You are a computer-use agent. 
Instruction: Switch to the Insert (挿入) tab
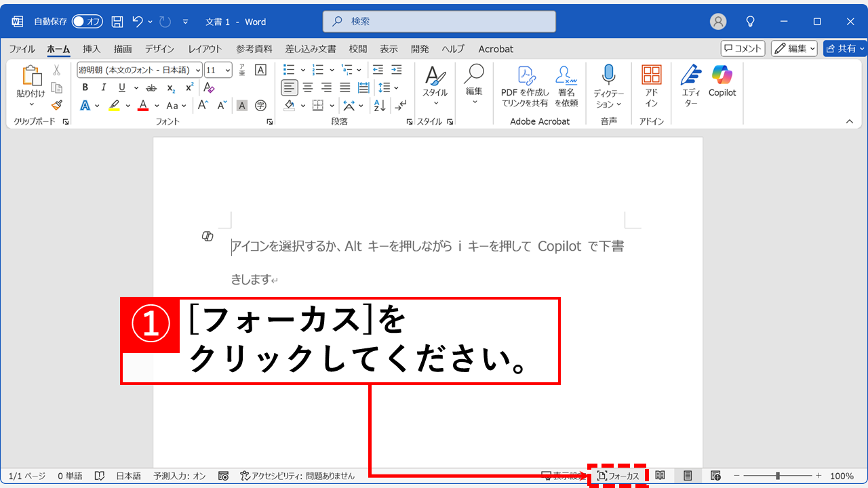tap(92, 49)
